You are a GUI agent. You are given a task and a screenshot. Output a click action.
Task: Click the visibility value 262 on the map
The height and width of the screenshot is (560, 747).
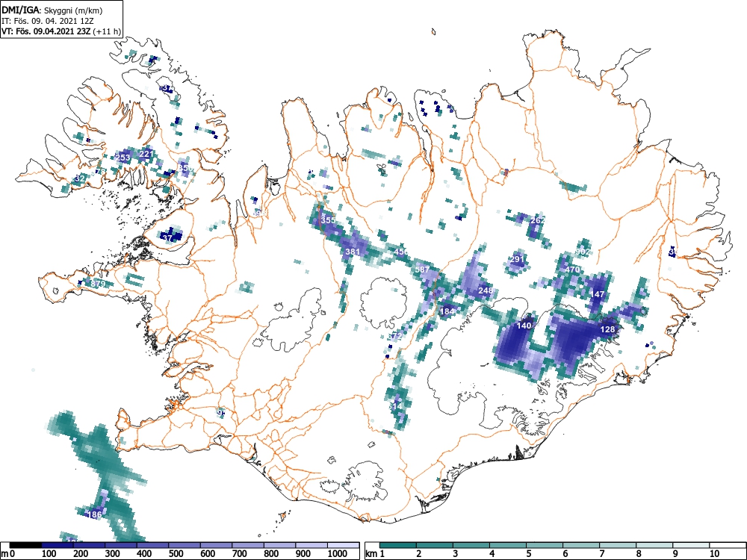tap(537, 220)
